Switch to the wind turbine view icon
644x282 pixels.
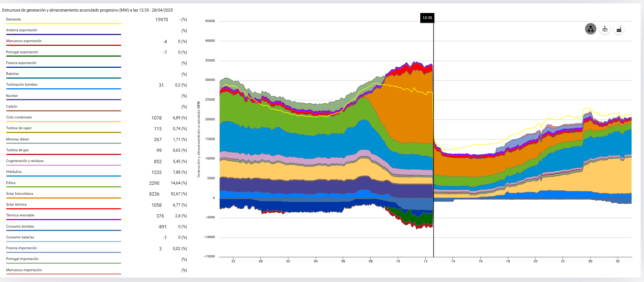click(x=605, y=29)
